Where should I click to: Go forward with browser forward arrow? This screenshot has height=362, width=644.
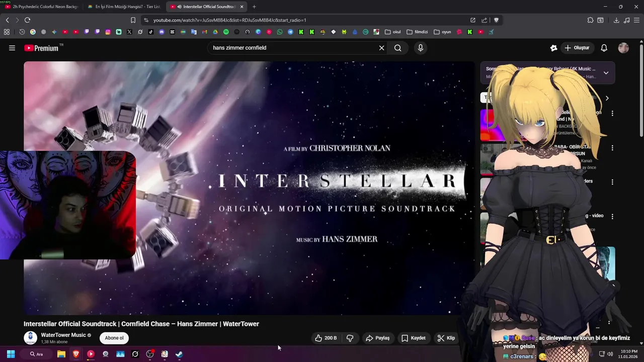17,20
